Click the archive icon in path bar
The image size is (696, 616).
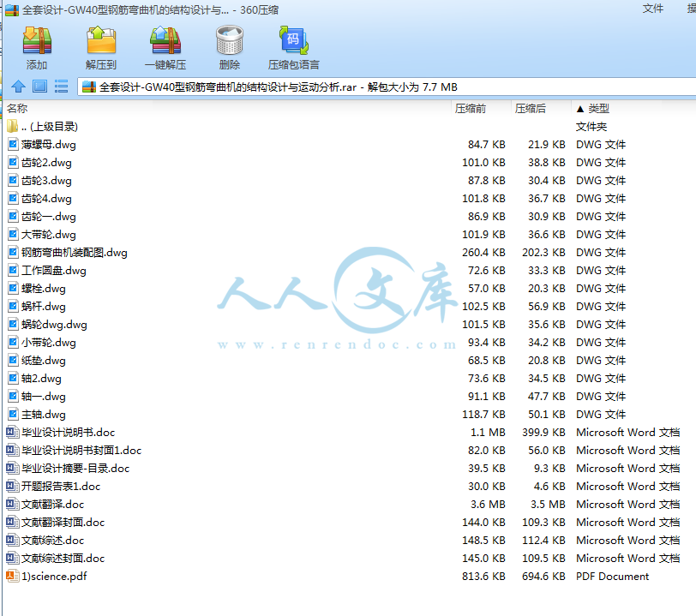(x=89, y=87)
